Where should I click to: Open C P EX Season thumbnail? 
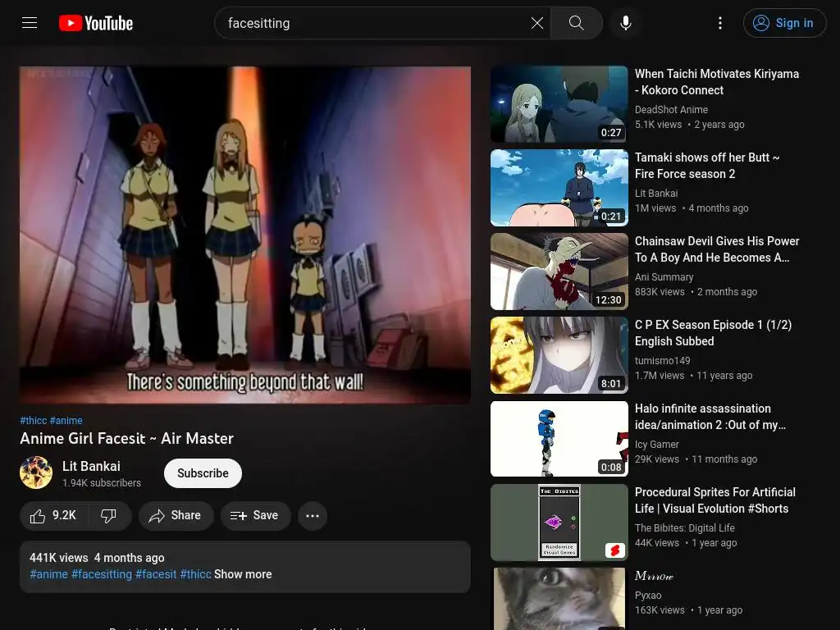559,354
